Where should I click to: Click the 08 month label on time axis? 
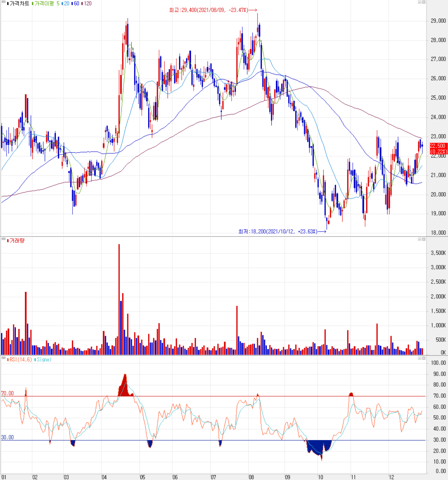[x=251, y=477]
